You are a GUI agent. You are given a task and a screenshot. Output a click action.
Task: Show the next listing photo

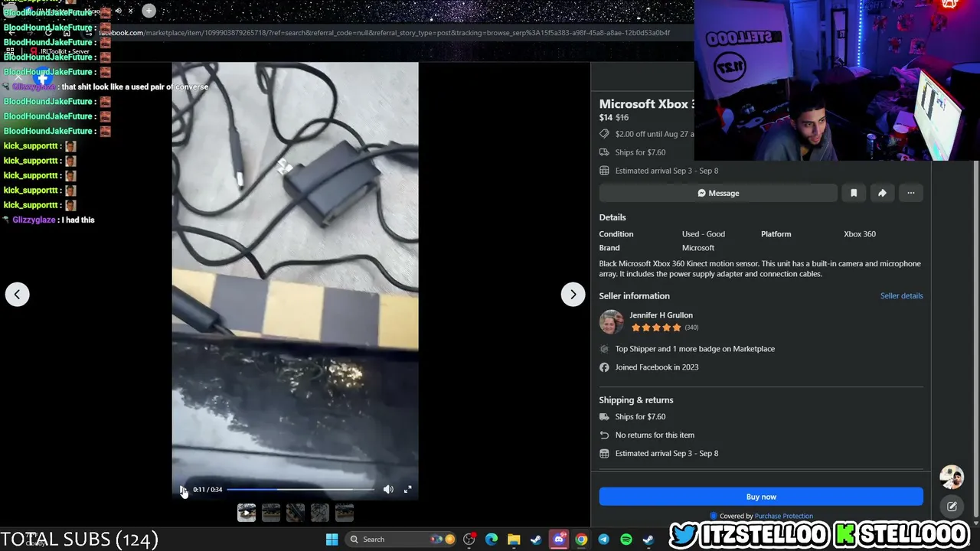(573, 295)
